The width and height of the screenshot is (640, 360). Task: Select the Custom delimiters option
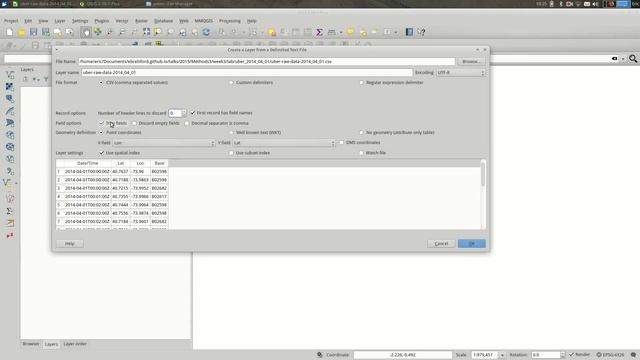click(251, 82)
